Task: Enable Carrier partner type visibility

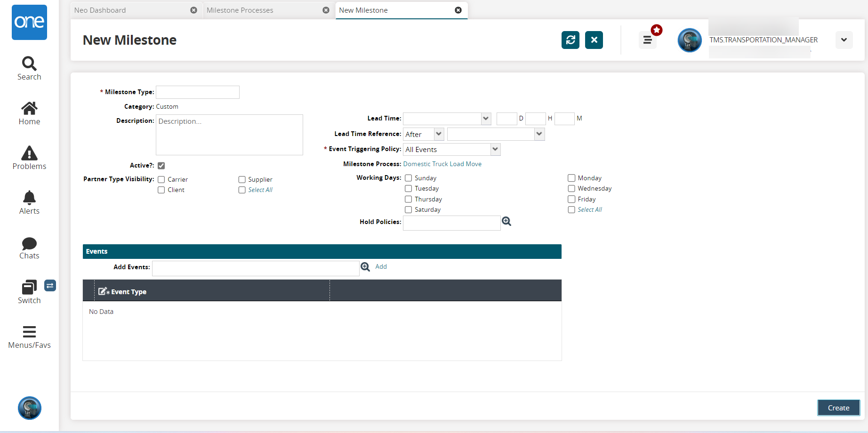Action: point(161,180)
